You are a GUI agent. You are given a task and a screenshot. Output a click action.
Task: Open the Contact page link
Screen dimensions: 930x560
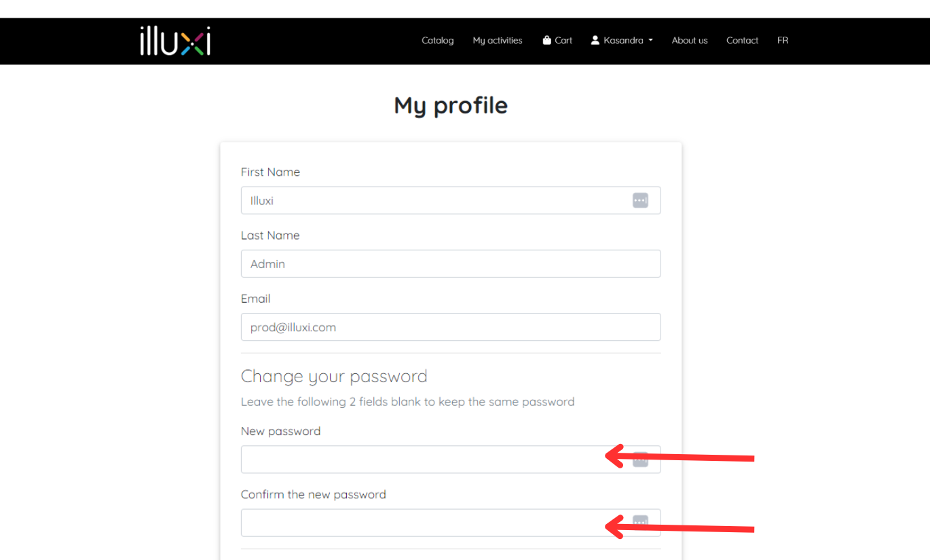(742, 40)
